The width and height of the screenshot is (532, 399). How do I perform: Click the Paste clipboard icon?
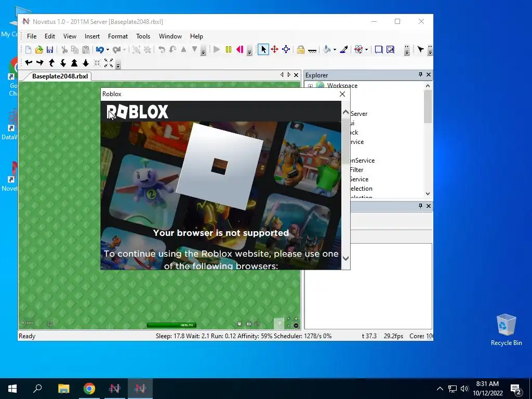[x=86, y=49]
